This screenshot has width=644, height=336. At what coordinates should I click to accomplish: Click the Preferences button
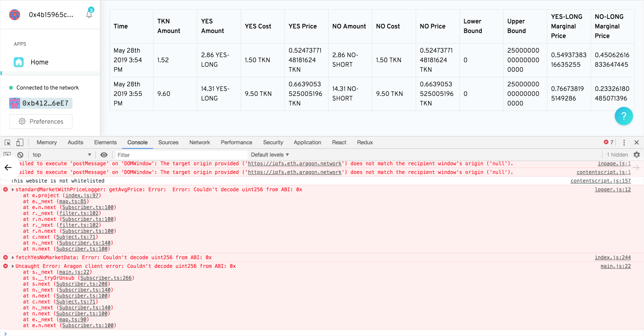pyautogui.click(x=41, y=122)
